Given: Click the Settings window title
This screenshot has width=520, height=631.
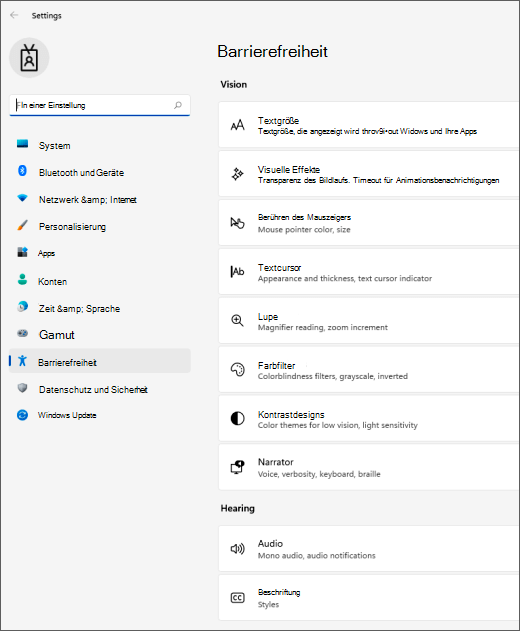Looking at the screenshot, I should click(47, 16).
